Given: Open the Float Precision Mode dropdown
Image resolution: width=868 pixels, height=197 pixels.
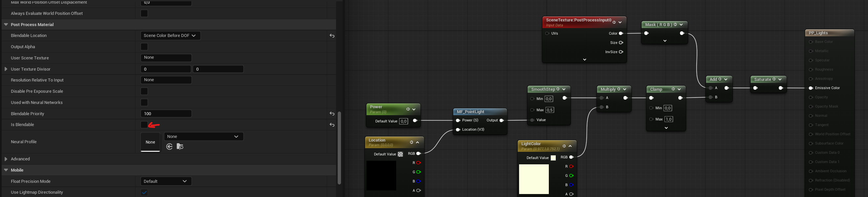Looking at the screenshot, I should coord(166,181).
